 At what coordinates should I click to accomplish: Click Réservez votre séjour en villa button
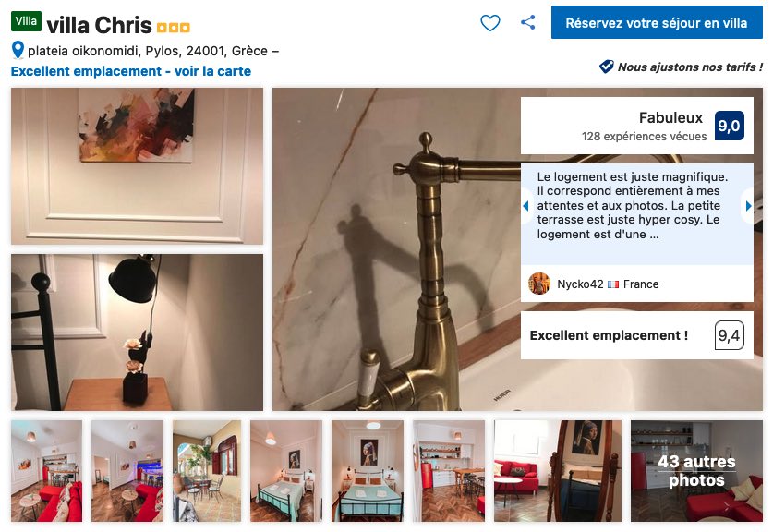click(657, 23)
